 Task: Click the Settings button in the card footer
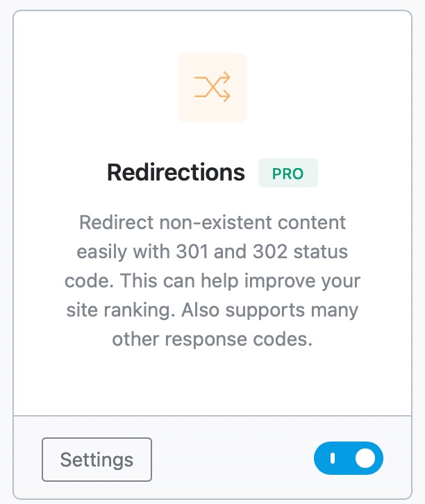tap(97, 460)
